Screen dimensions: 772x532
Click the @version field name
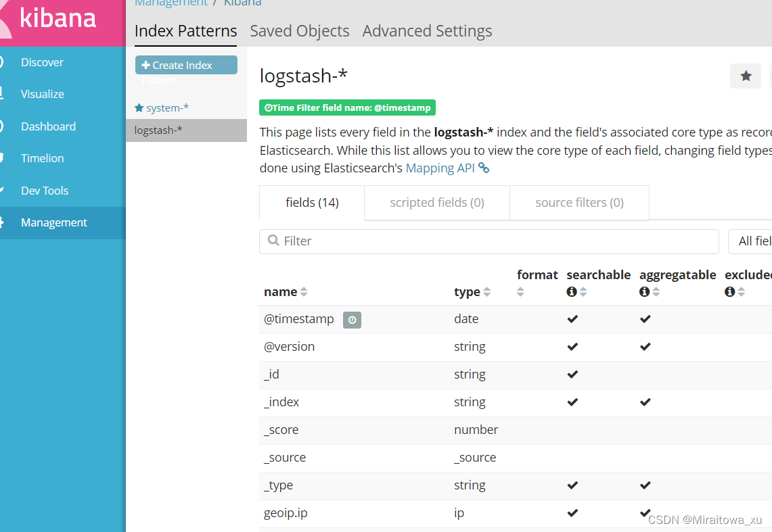[289, 347]
